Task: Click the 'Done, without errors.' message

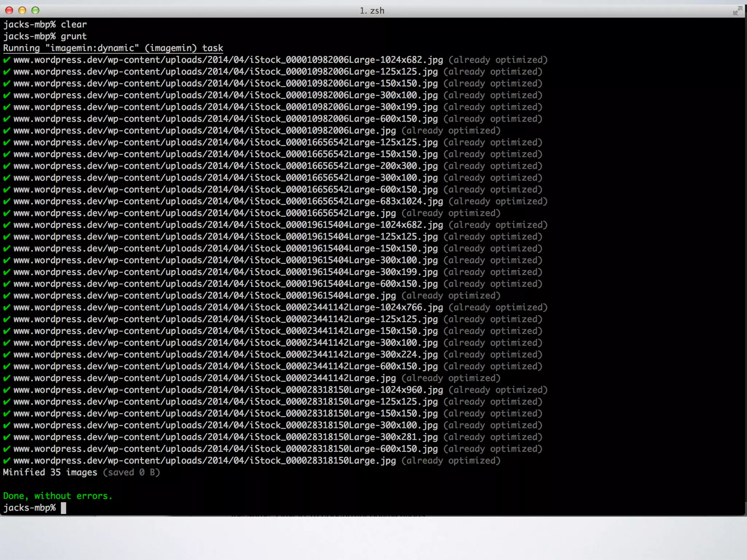Action: coord(58,496)
